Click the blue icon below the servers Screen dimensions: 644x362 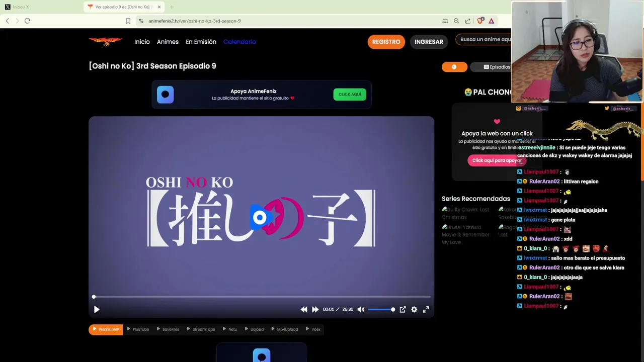tap(262, 355)
